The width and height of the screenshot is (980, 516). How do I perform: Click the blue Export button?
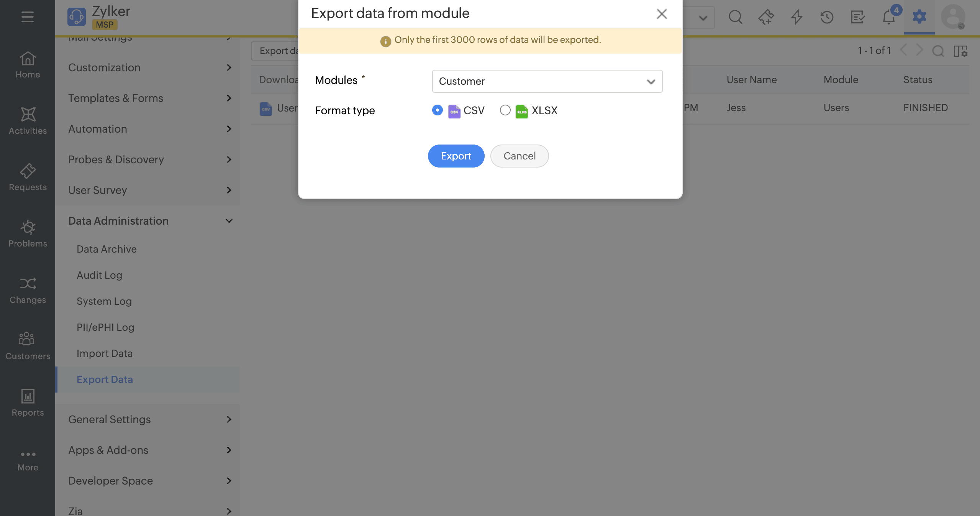[456, 156]
